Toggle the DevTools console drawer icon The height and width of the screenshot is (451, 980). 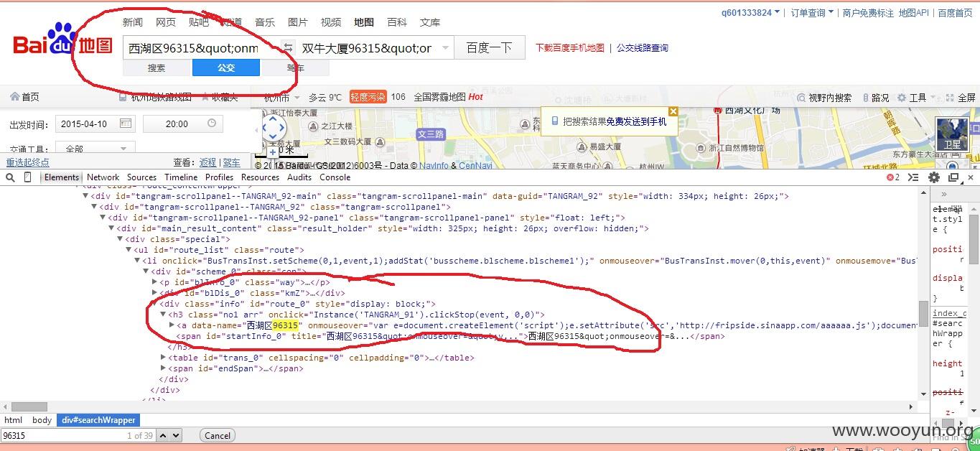914,177
